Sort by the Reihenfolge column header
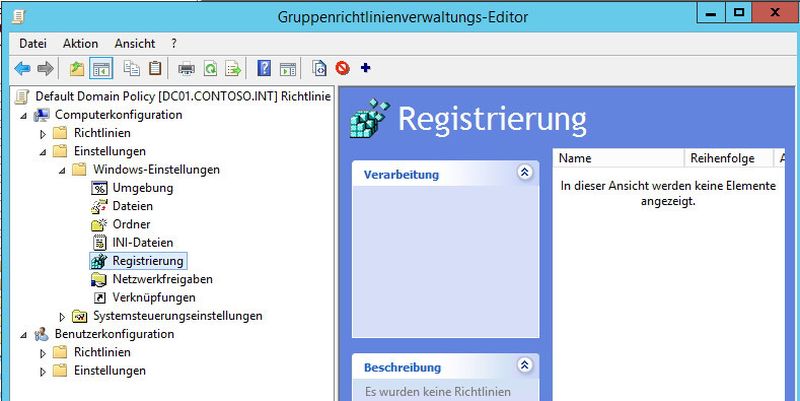Screen dimensions: 800x401 tap(729, 158)
